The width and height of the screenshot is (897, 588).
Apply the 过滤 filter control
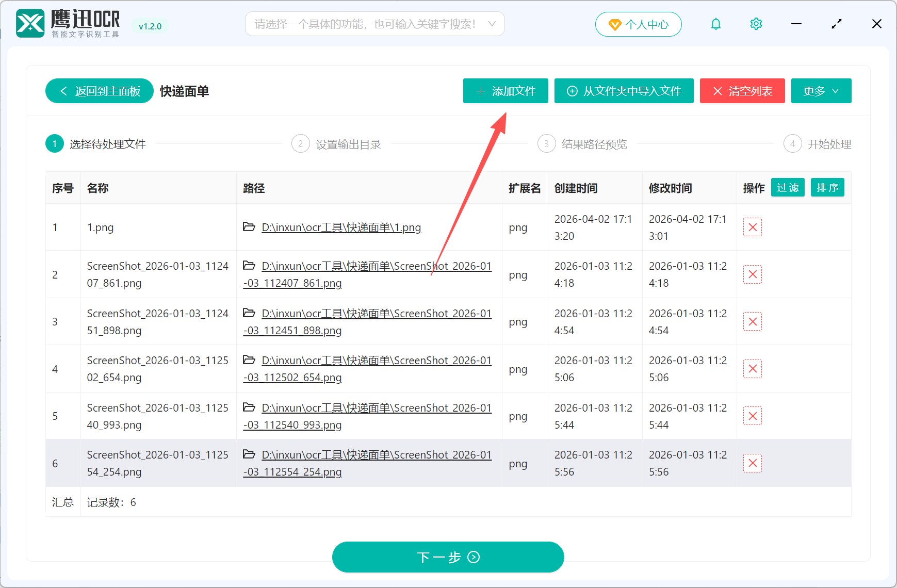(788, 187)
